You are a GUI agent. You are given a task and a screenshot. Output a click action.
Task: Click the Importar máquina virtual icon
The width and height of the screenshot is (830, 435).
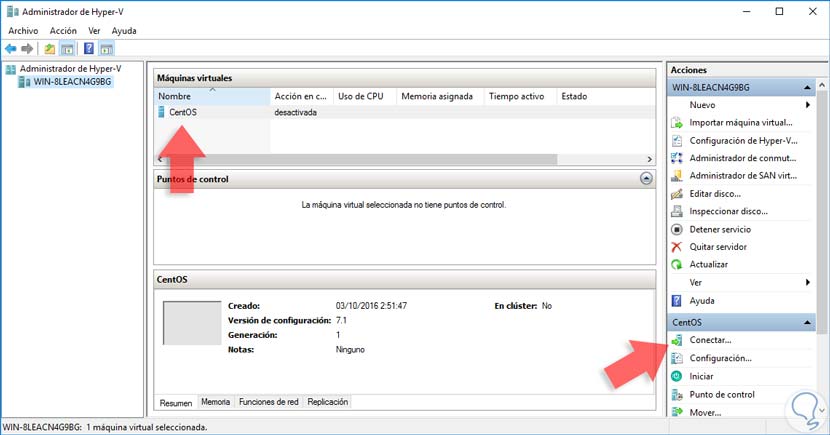click(x=676, y=123)
